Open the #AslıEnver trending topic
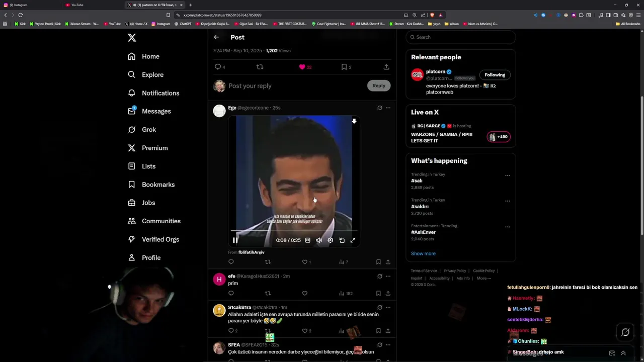The width and height of the screenshot is (644, 362). [423, 232]
